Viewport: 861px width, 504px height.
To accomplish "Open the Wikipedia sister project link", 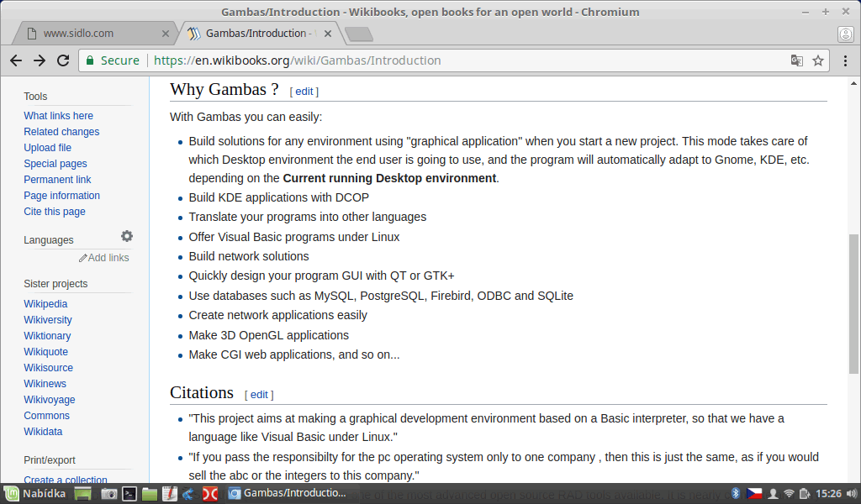I will click(45, 304).
